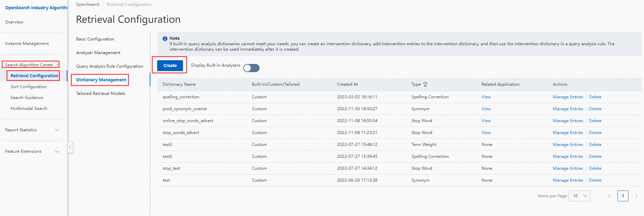Manage Entries for the 2022-06-29 test dictionary
The width and height of the screenshot is (644, 216).
[x=568, y=180]
